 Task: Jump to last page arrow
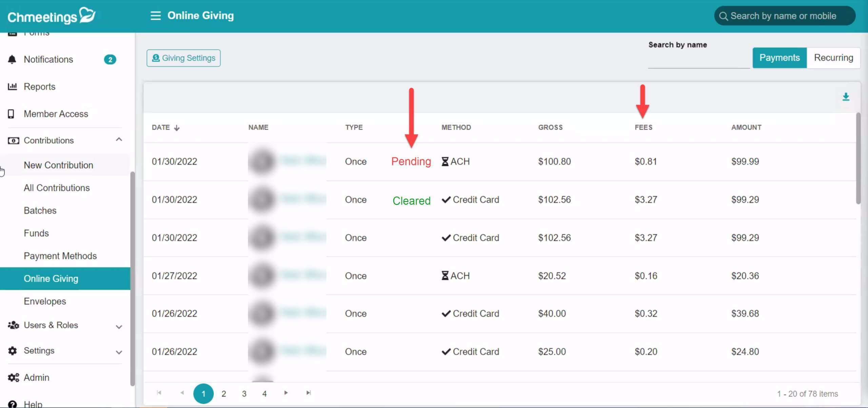[308, 393]
